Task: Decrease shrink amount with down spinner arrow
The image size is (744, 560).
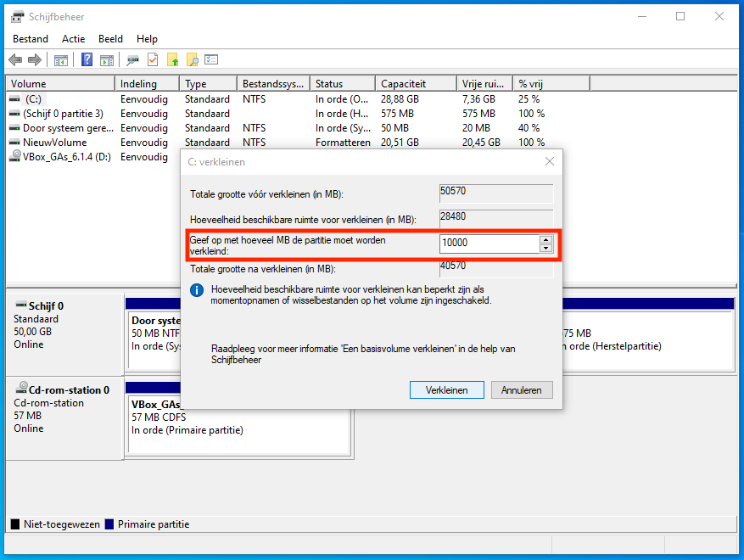Action: pyautogui.click(x=545, y=248)
